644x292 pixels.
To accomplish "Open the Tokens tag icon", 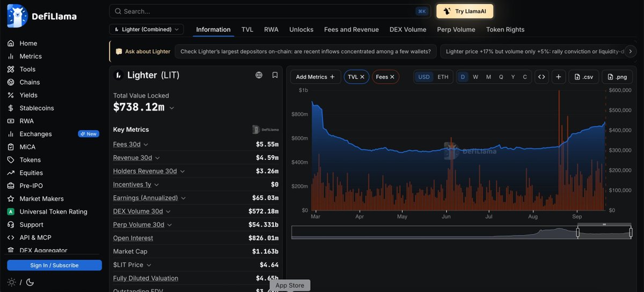I will pyautogui.click(x=10, y=160).
